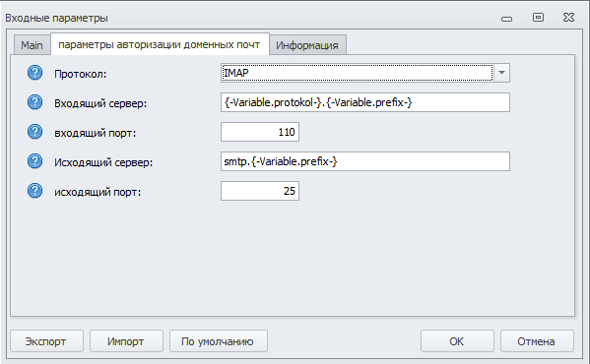590x364 pixels.
Task: Show the help hint for Исходящий сервер
Action: 34,161
